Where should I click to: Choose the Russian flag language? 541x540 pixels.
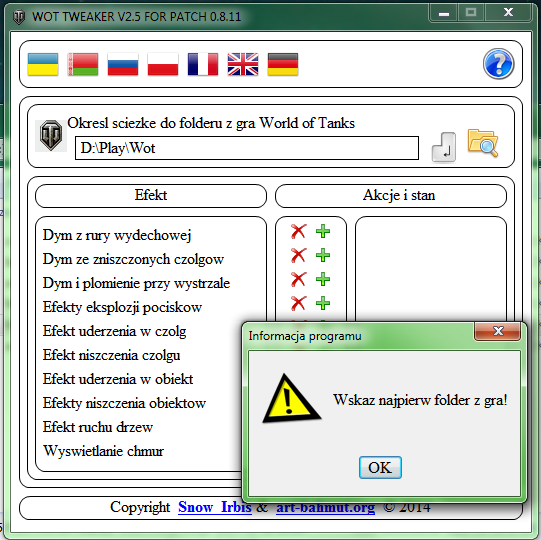pos(123,64)
